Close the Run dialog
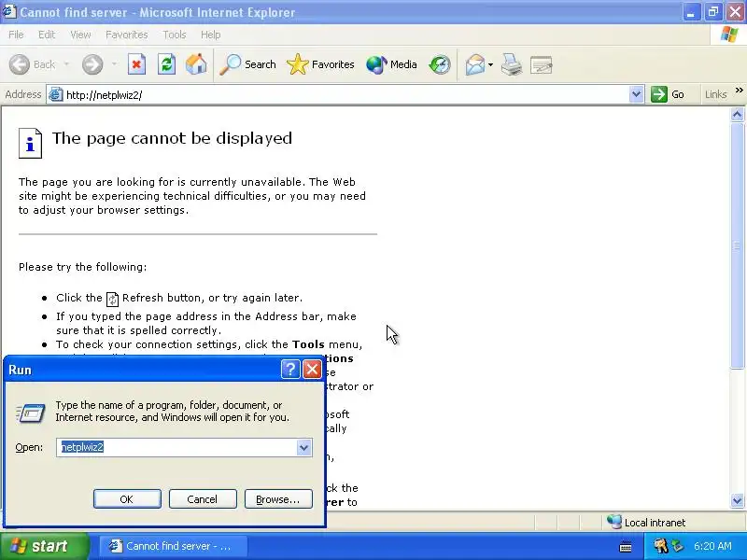The width and height of the screenshot is (747, 560). (x=313, y=369)
